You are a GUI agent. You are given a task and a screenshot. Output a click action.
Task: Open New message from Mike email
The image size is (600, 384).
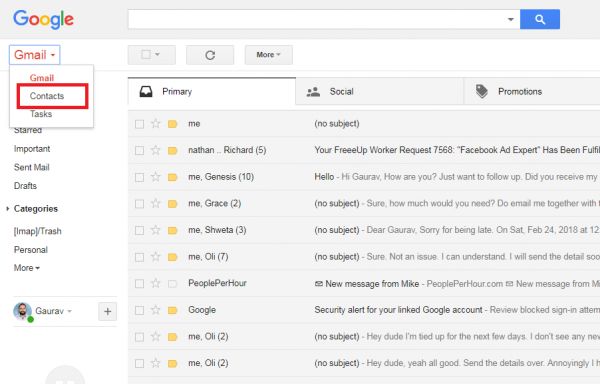[x=364, y=283]
